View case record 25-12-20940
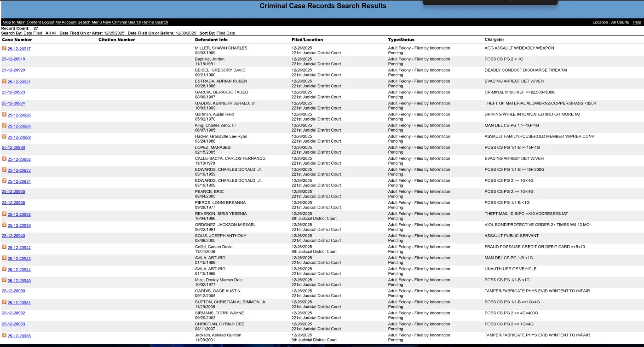 pos(13,236)
